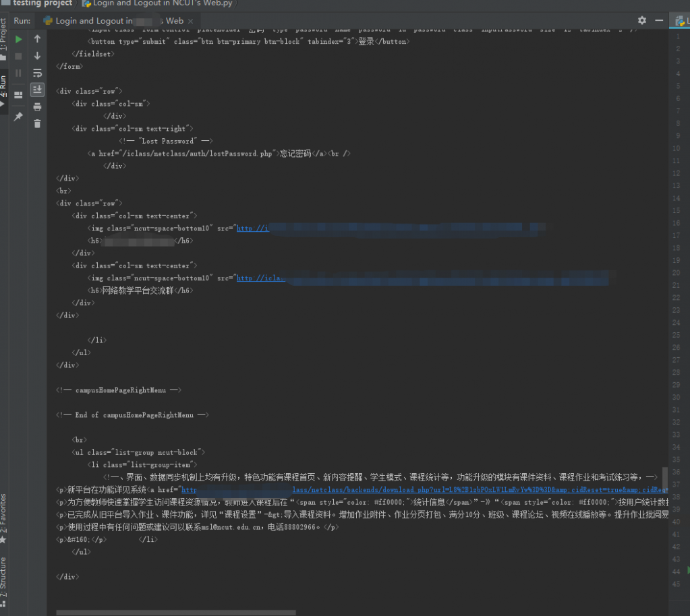
Task: Toggle scroll to end of output
Action: pyautogui.click(x=38, y=90)
